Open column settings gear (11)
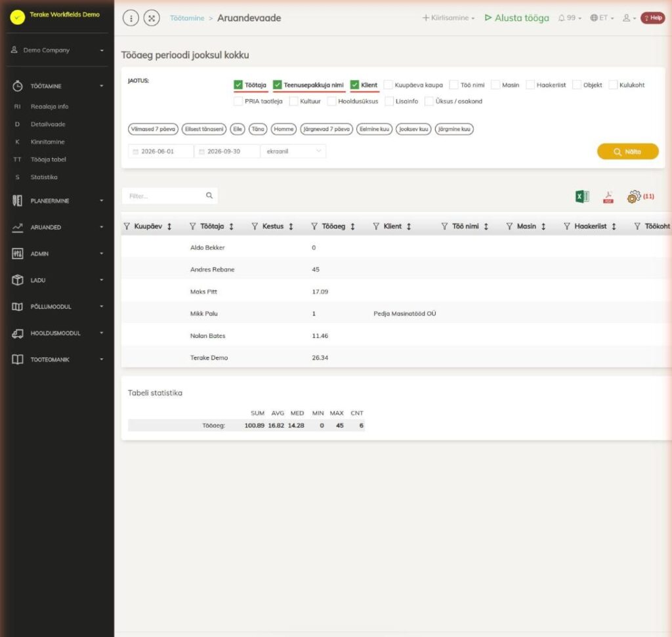Viewport: 672px width, 637px height. pos(640,197)
